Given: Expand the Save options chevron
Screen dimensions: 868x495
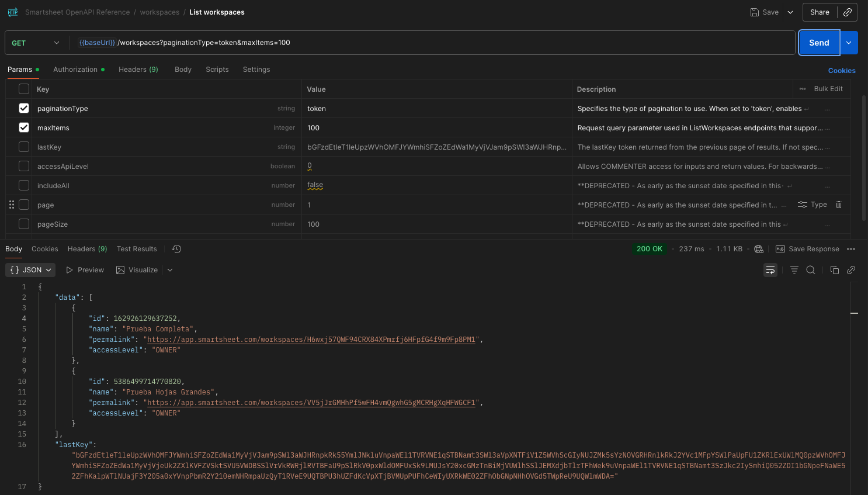Looking at the screenshot, I should pyautogui.click(x=790, y=12).
